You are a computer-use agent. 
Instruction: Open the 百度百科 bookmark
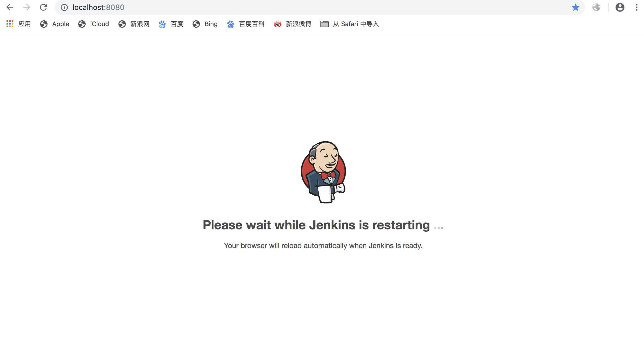click(x=246, y=24)
